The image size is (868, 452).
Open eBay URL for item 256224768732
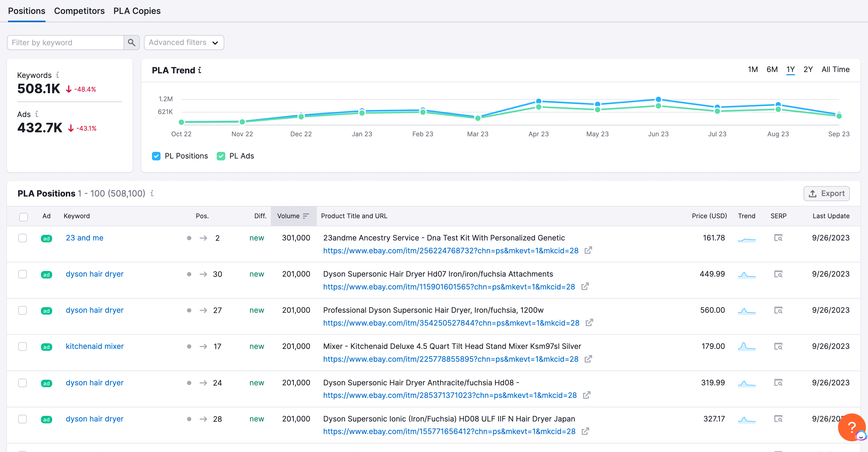[451, 251]
